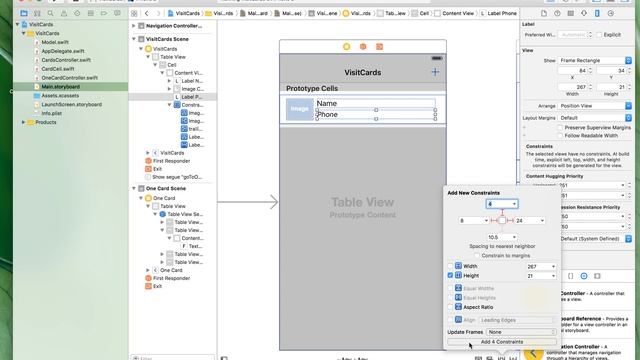640x360 pixels.
Task: Show the Identity inspector
Action: pos(571,13)
